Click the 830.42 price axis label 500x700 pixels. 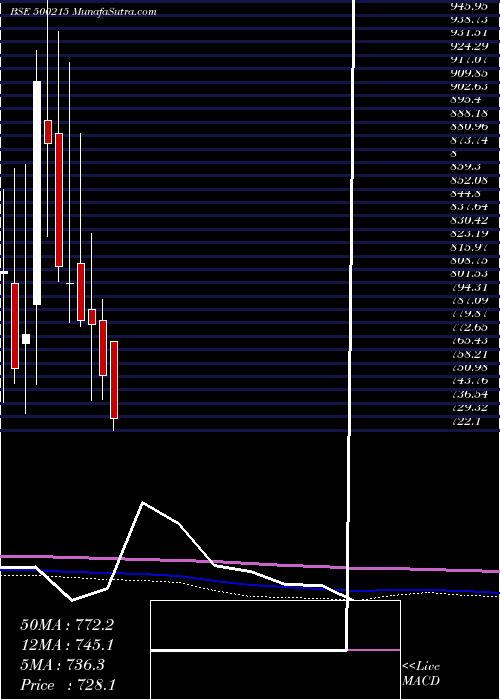coord(469,220)
